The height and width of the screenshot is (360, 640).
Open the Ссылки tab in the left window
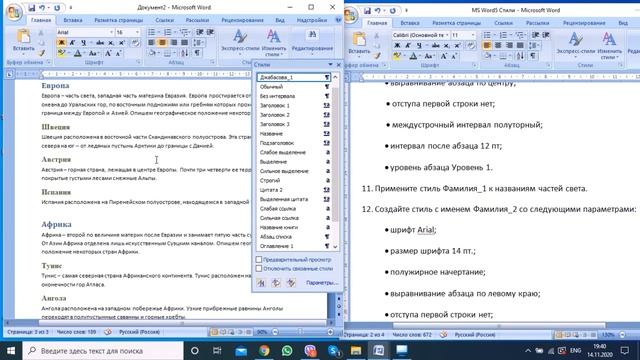coord(164,20)
